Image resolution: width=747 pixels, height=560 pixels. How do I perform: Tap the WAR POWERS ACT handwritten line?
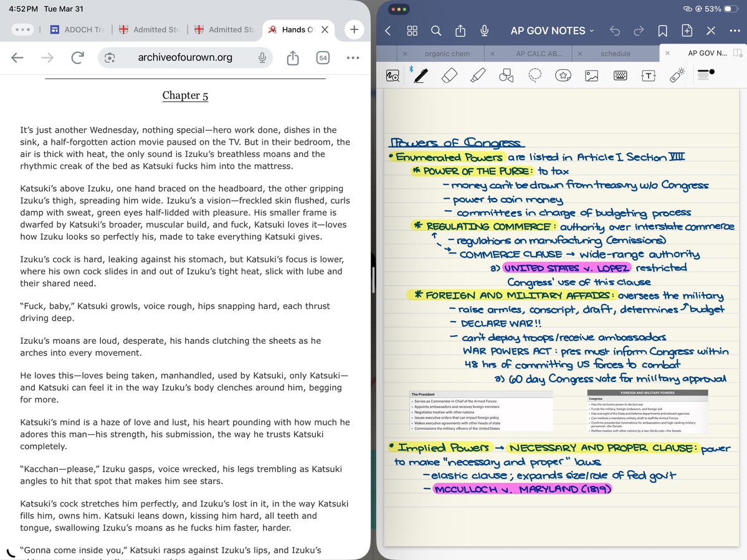pyautogui.click(x=596, y=351)
